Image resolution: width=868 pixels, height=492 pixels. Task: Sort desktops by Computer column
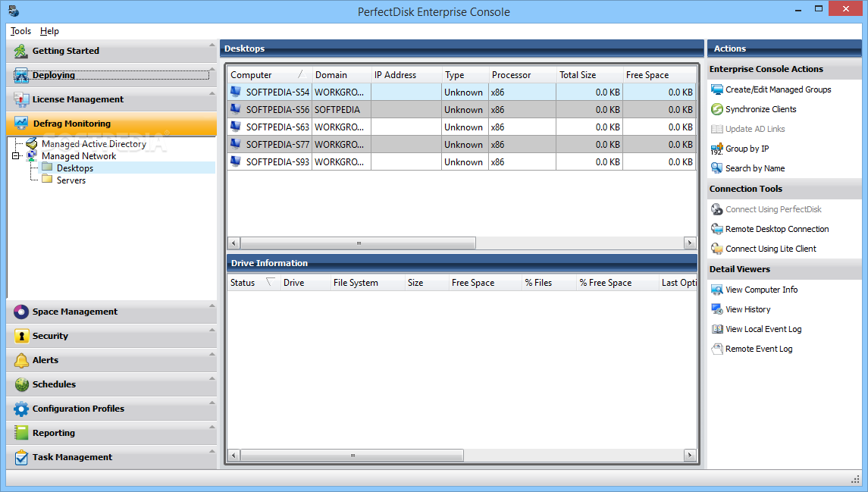coord(269,75)
